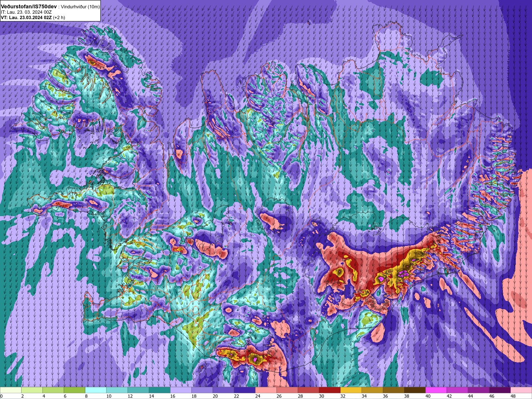Screen dimensions: 532x399
Task: Pick the purple 44–46 legend swatch
Action: pyautogui.click(x=479, y=390)
